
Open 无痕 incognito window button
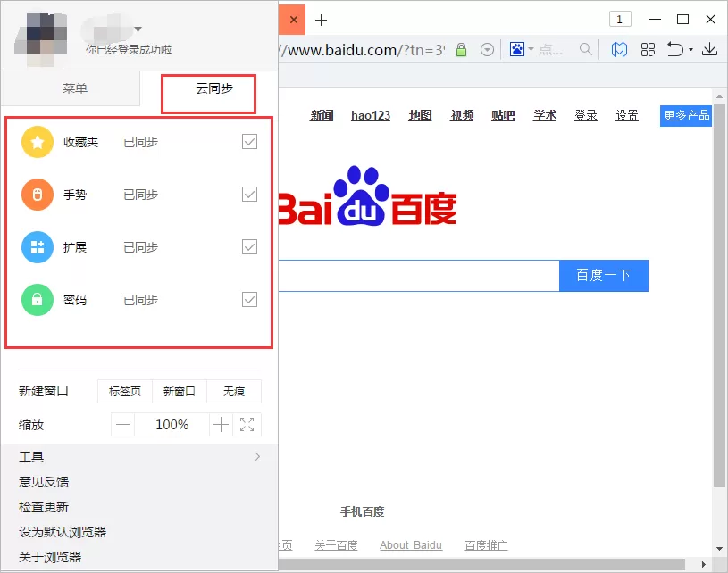point(234,392)
